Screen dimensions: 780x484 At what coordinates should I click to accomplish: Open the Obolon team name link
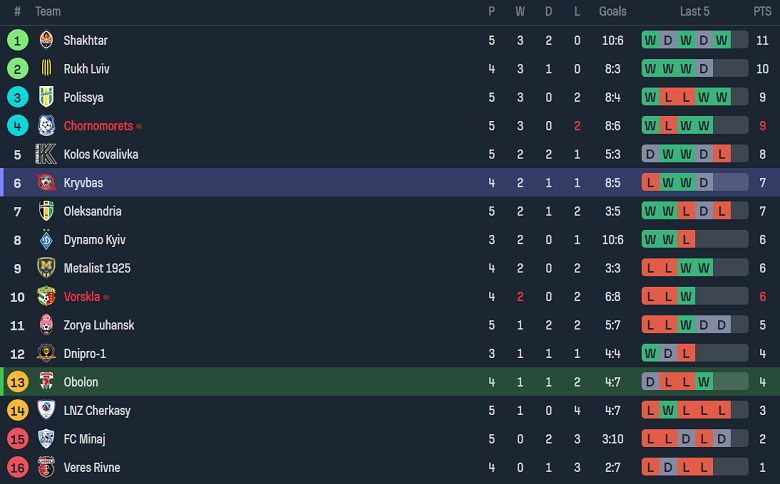point(81,382)
